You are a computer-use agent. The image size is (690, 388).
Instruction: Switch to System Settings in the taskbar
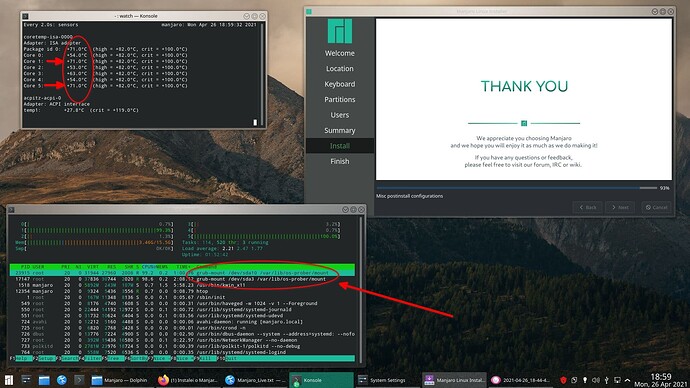tap(388, 380)
